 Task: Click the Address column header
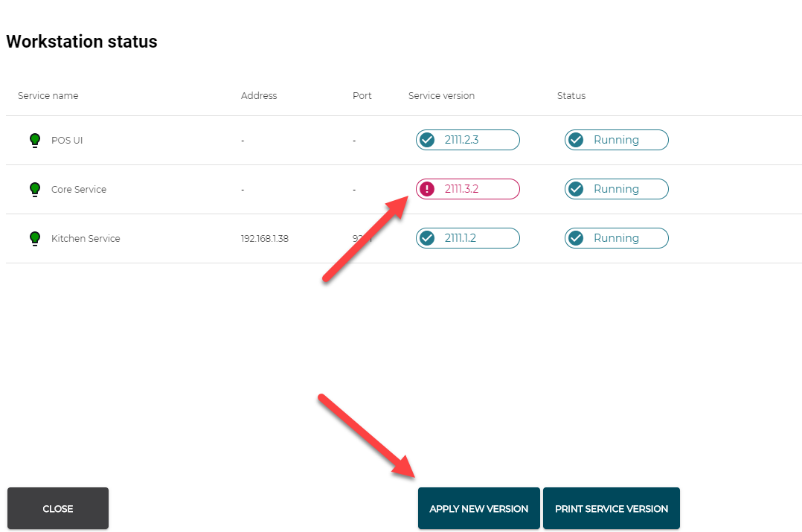pos(259,95)
